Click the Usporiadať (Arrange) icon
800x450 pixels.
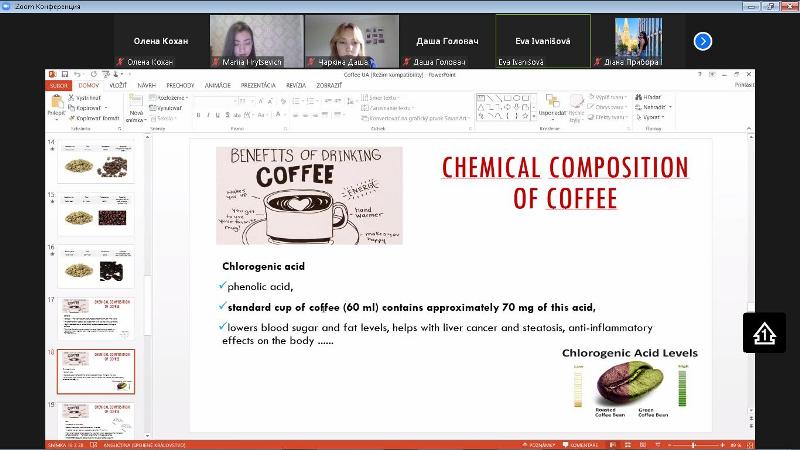click(552, 101)
